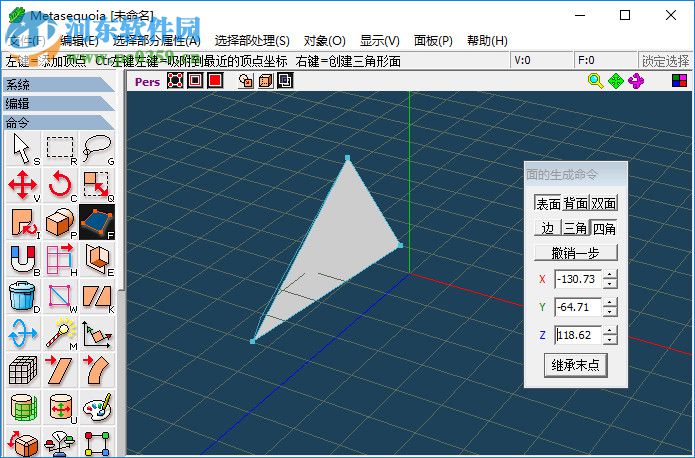Click the 撤销一步 undo step button
The width and height of the screenshot is (695, 458).
point(576,253)
